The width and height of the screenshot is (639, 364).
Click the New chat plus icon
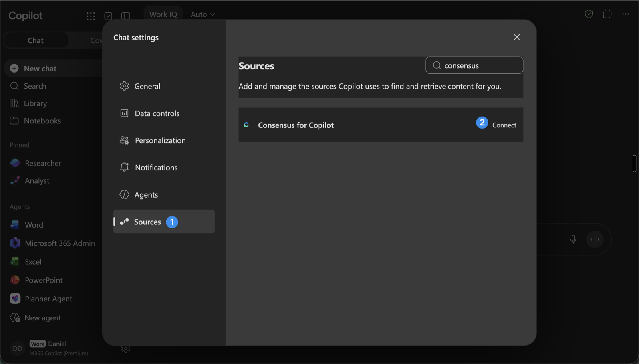tap(14, 68)
